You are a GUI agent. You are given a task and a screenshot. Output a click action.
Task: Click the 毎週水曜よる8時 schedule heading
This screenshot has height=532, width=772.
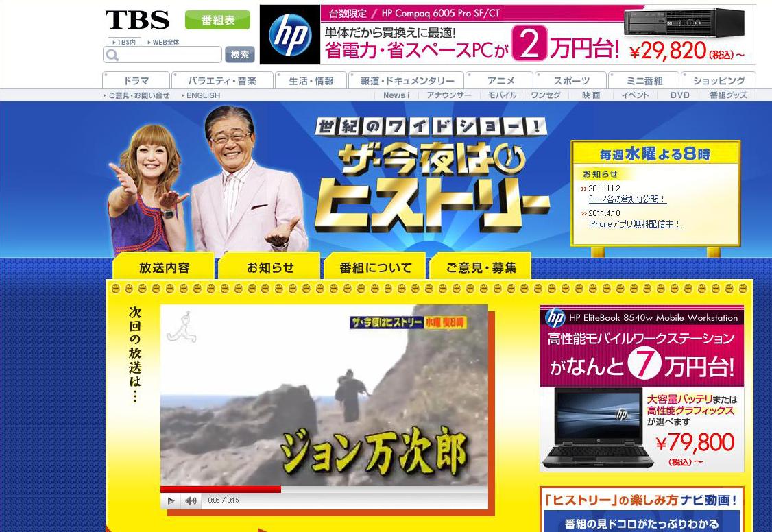pyautogui.click(x=655, y=154)
